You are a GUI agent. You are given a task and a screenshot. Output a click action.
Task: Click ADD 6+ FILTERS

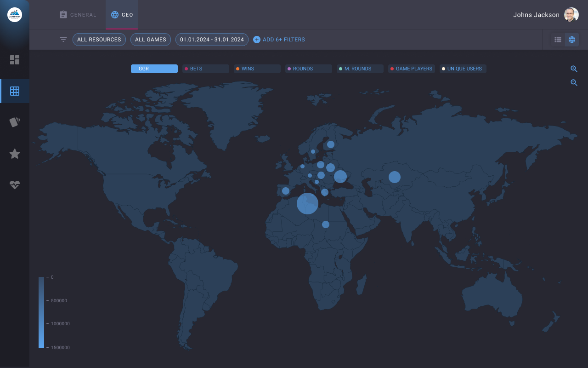[x=279, y=40]
